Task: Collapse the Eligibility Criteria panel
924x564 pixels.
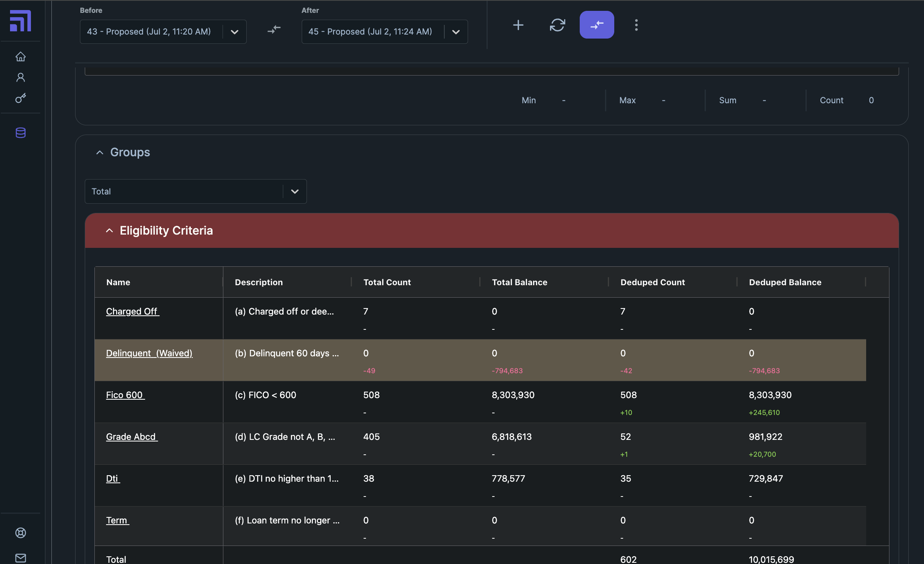Action: tap(109, 231)
